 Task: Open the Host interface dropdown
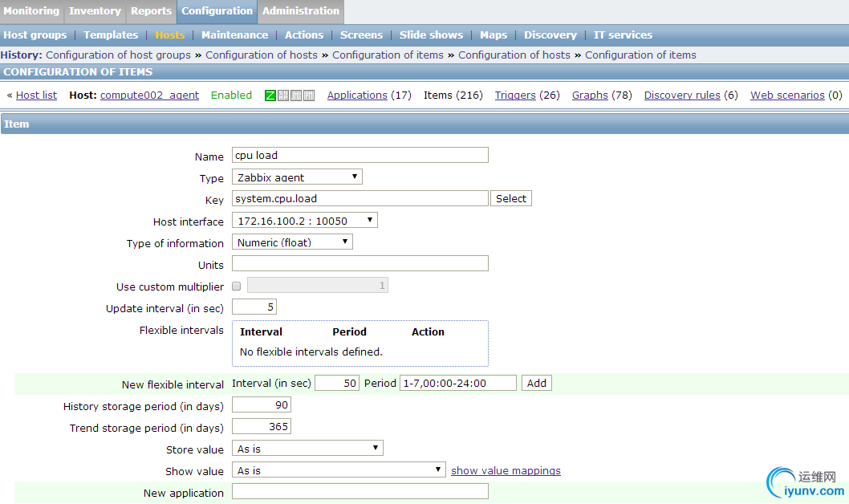305,221
